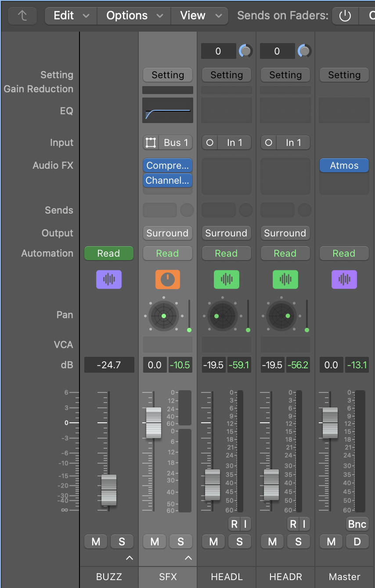This screenshot has width=375, height=588.
Task: Click the Master Read automation button
Action: pyautogui.click(x=344, y=253)
